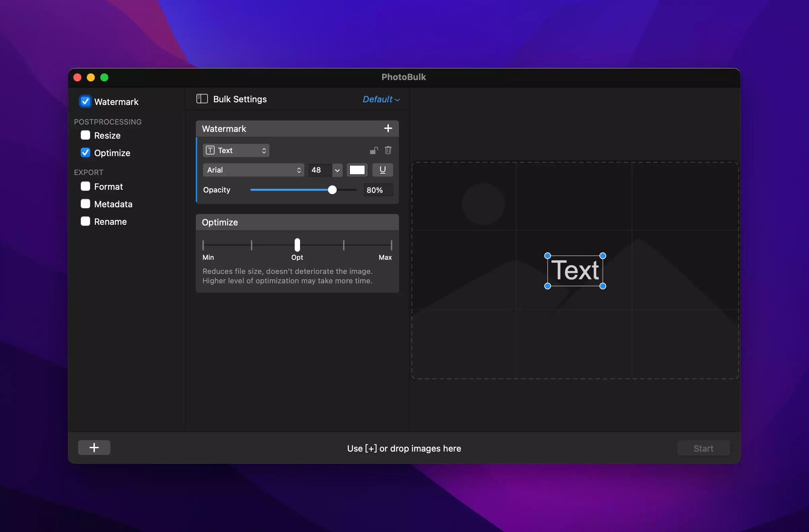809x532 pixels.
Task: Open the white text color swatch
Action: click(x=357, y=170)
